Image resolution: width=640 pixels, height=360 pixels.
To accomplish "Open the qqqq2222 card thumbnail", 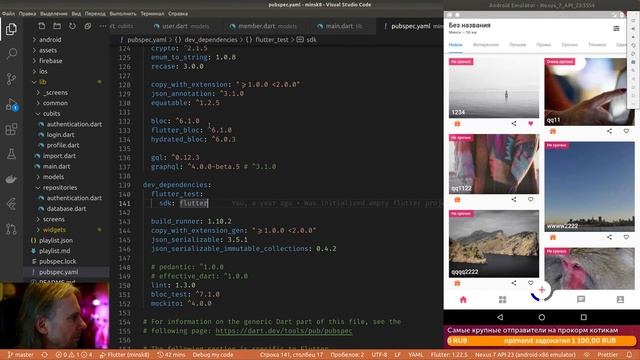I will (x=493, y=244).
